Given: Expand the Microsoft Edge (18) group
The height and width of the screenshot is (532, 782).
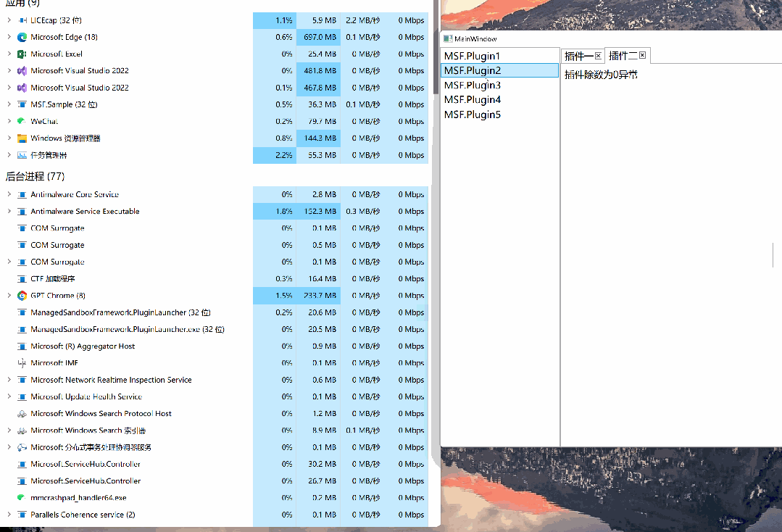Looking at the screenshot, I should (9, 37).
